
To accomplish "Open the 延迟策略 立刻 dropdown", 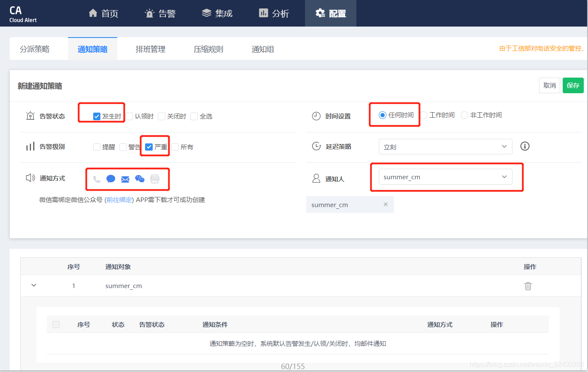I will click(445, 146).
